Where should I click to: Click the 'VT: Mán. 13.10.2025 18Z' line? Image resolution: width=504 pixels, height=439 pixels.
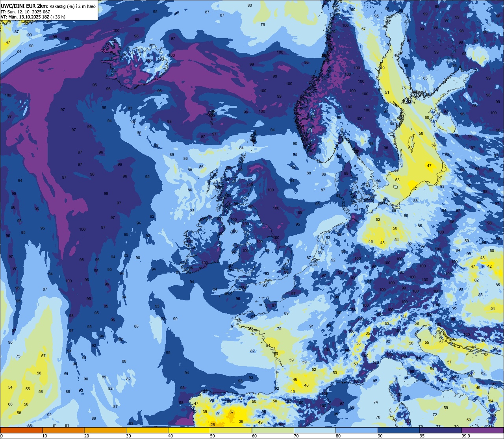tap(25, 17)
